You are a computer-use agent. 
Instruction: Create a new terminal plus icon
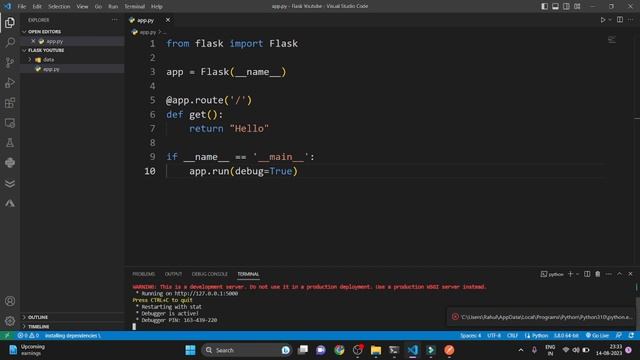[571, 274]
